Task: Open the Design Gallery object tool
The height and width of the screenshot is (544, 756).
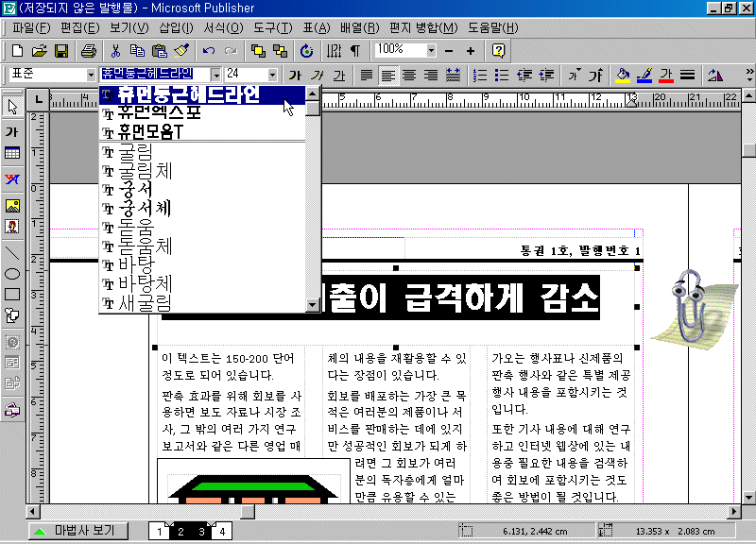Action: click(x=12, y=410)
